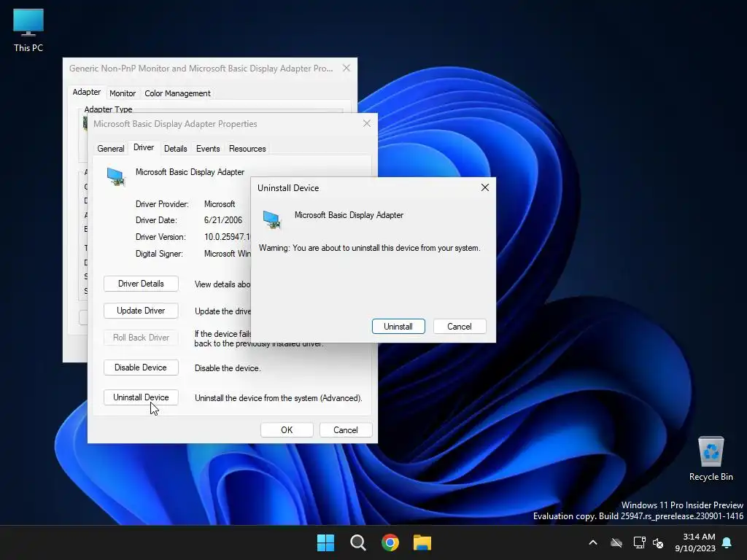Click adapter icon in Driver tab header
This screenshot has height=560, width=747.
[116, 176]
